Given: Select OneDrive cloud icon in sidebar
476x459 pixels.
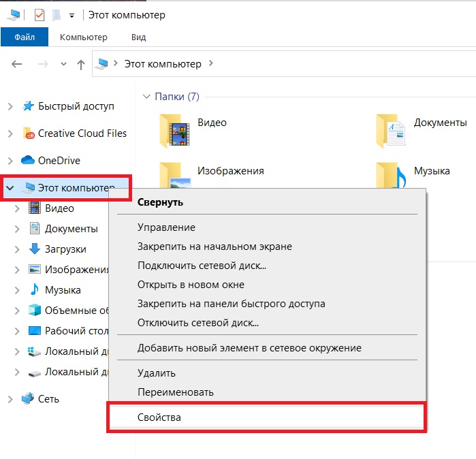Looking at the screenshot, I should coord(28,159).
